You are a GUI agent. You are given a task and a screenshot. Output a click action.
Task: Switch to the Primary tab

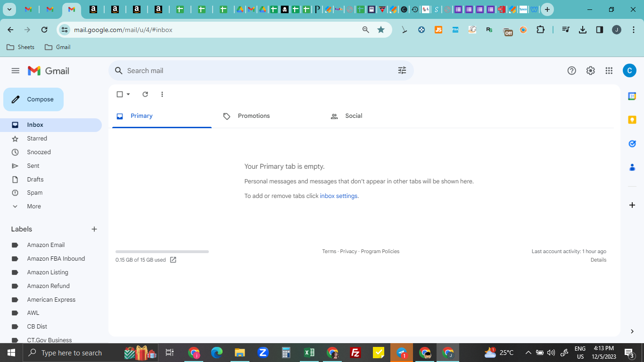point(162,116)
